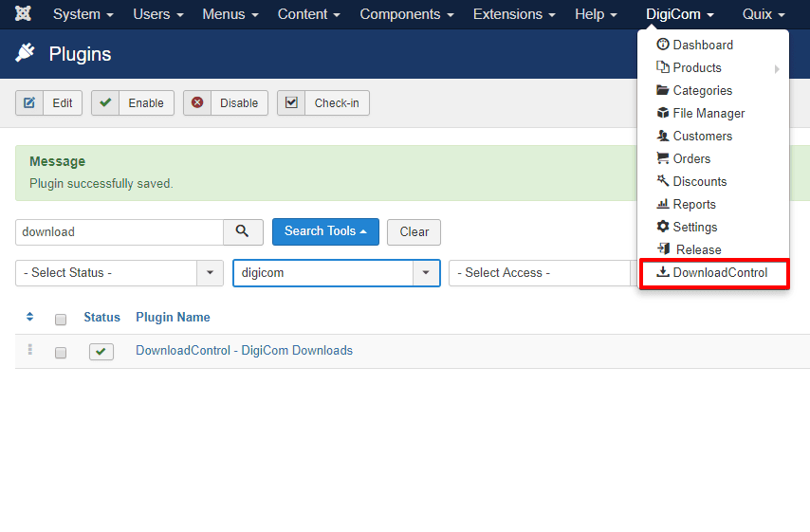Open Dashboard from DigiCom menu

tap(702, 45)
